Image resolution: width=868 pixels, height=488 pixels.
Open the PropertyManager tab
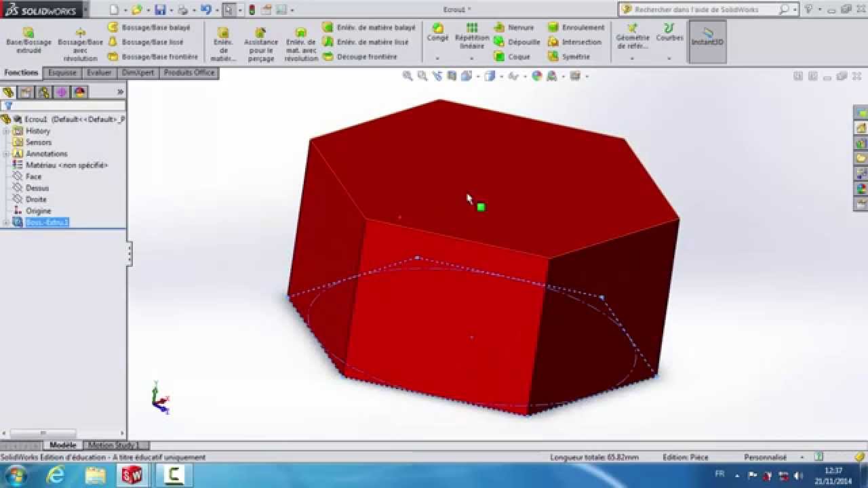26,92
